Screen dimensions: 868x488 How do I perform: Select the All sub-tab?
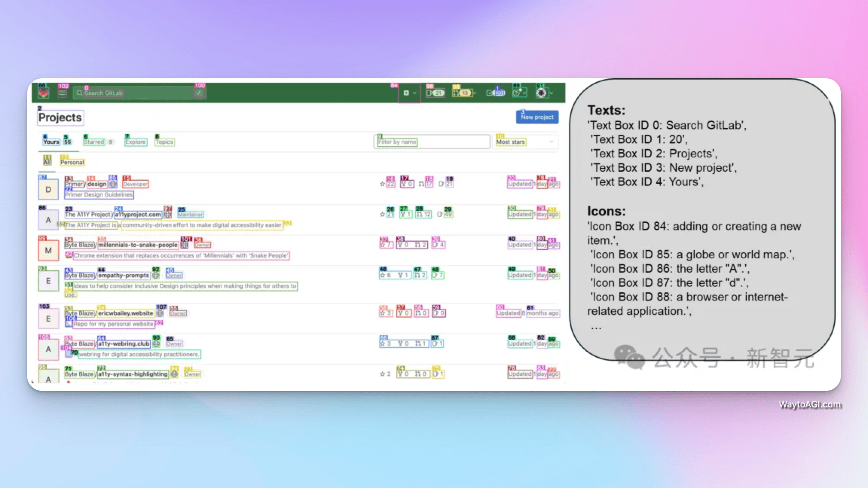[x=47, y=162]
